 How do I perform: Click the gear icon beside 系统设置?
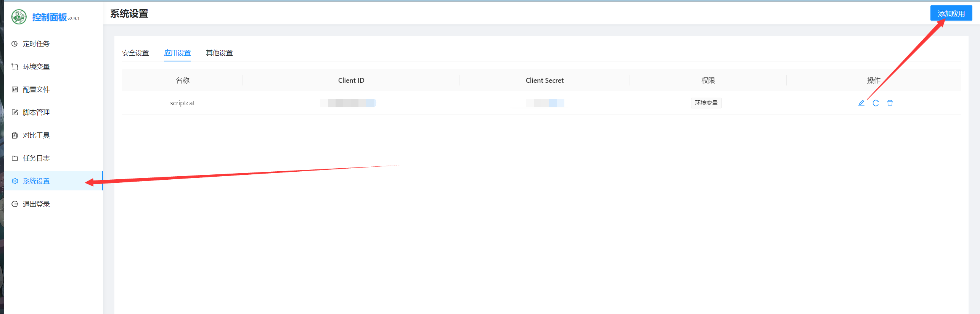click(x=15, y=181)
